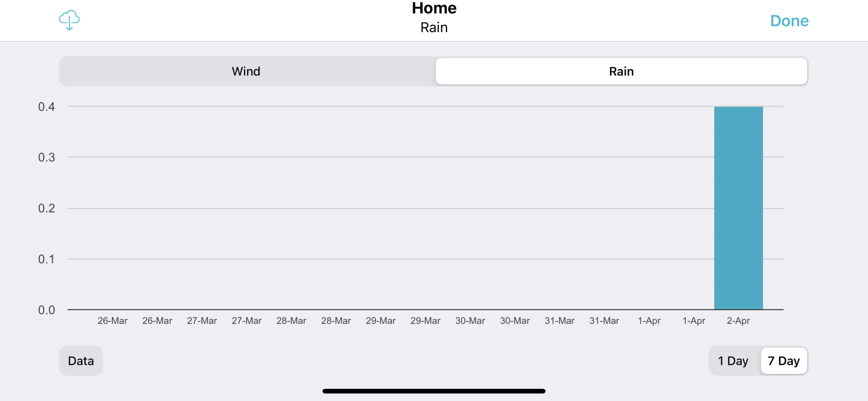Tap the blue rain bar for 2-Apr

point(738,207)
